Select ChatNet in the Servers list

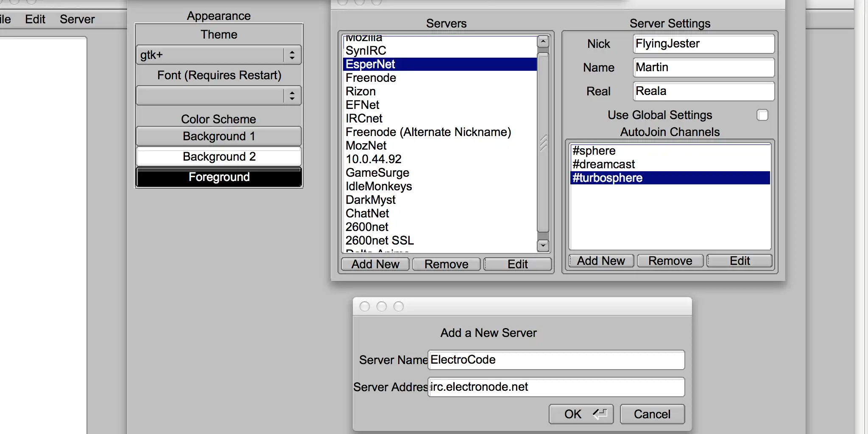440,214
